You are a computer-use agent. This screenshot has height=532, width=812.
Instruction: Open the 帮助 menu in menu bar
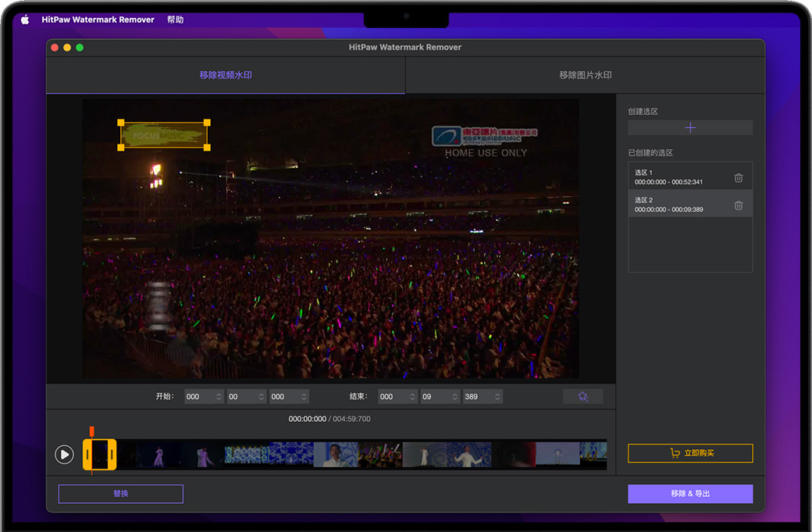pos(175,20)
